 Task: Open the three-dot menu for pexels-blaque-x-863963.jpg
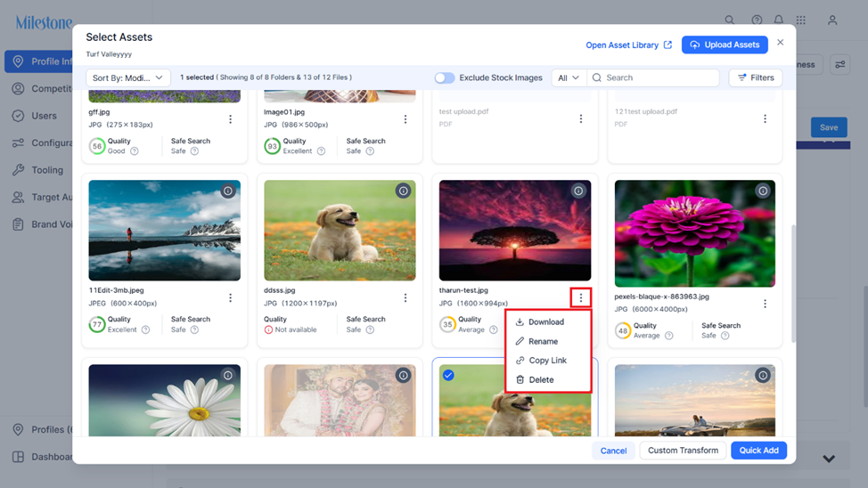[765, 304]
